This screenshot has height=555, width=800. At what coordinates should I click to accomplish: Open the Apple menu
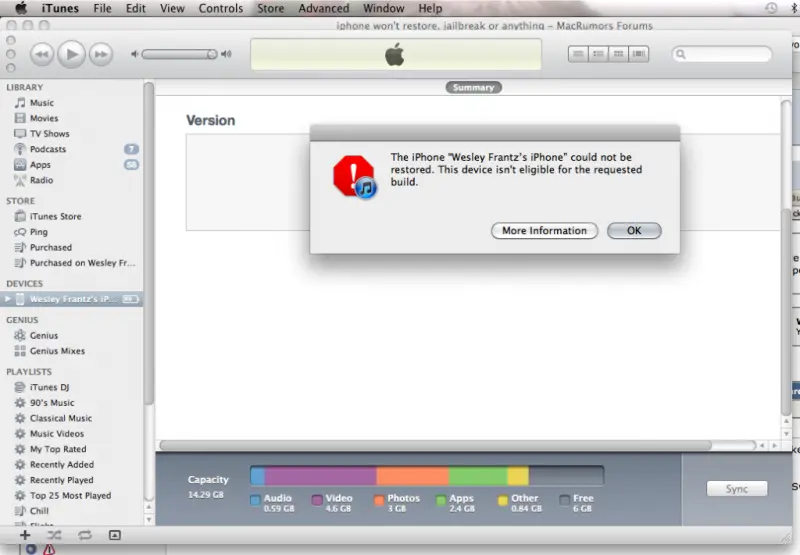[x=20, y=8]
